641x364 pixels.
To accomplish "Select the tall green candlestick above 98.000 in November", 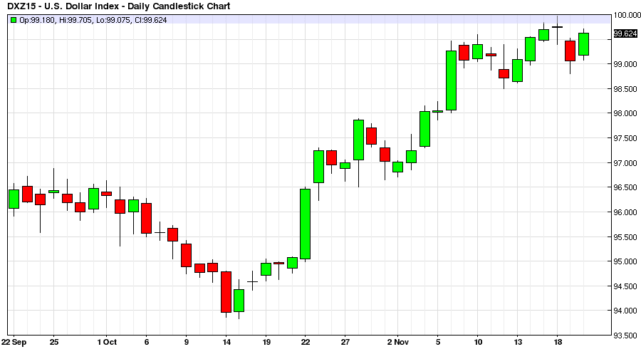I will (x=451, y=80).
